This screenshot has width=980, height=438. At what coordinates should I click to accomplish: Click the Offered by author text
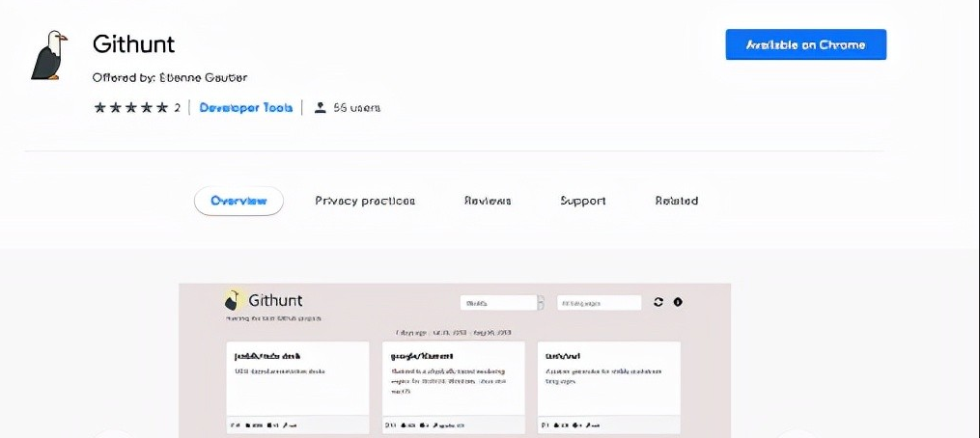tap(170, 77)
